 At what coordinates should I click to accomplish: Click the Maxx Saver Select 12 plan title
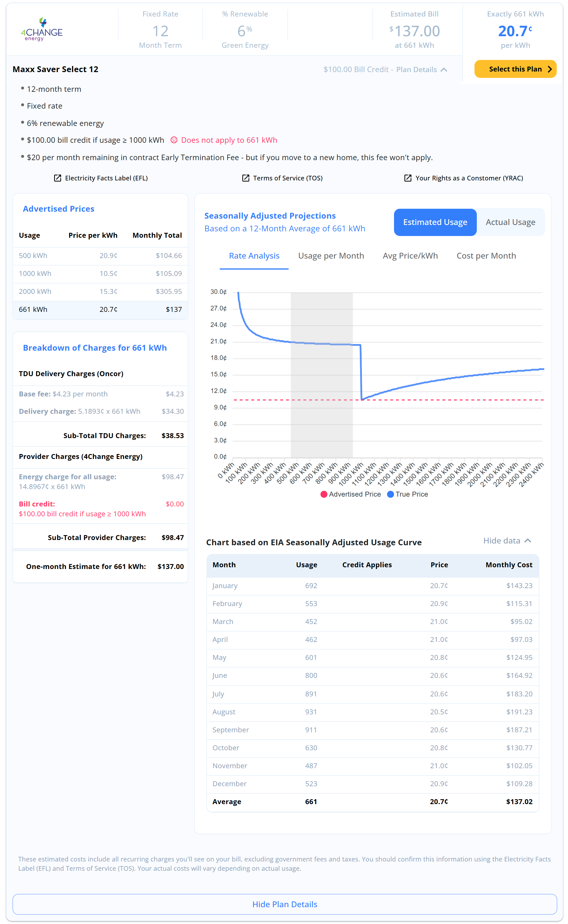(x=56, y=69)
